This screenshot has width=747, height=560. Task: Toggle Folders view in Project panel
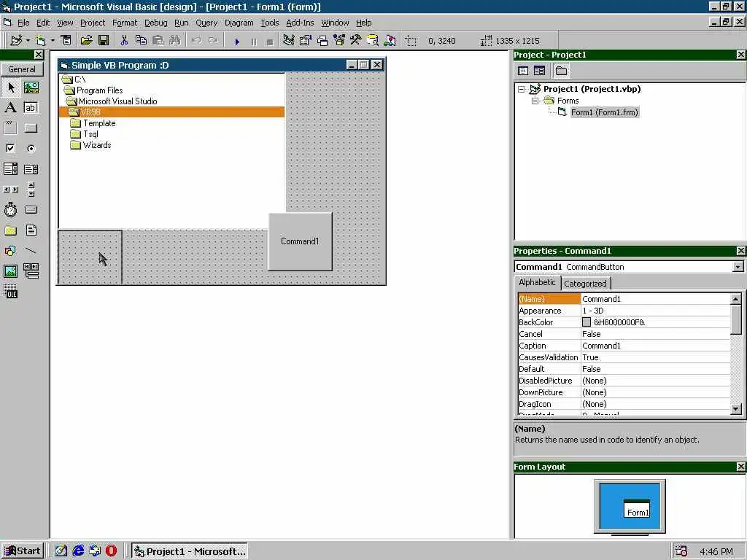tap(561, 71)
